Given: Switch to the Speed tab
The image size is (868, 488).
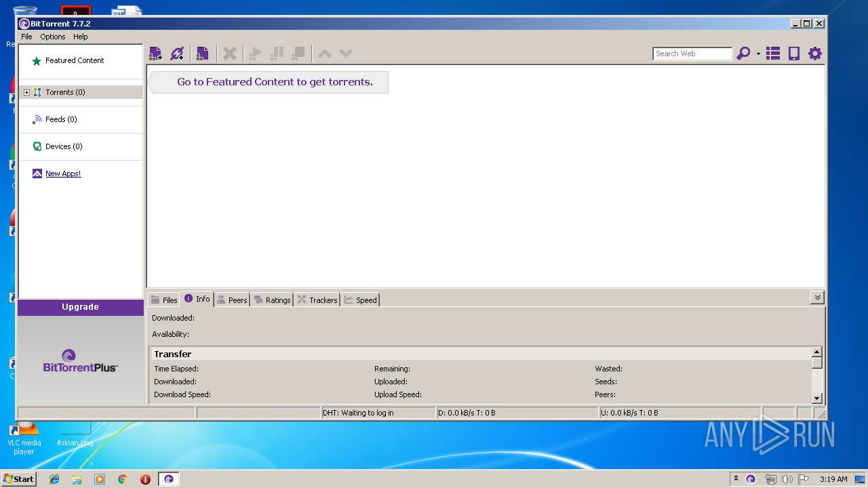Looking at the screenshot, I should [x=360, y=300].
